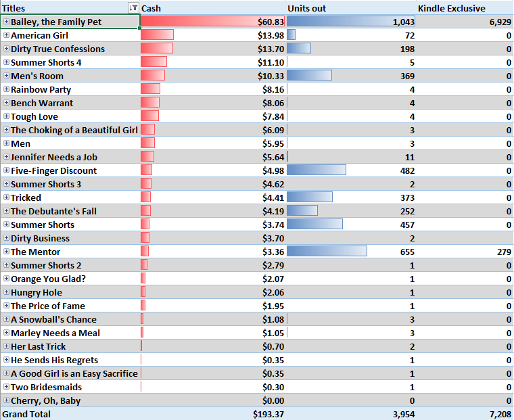Expand the Two Bridesmaids row

6,387
